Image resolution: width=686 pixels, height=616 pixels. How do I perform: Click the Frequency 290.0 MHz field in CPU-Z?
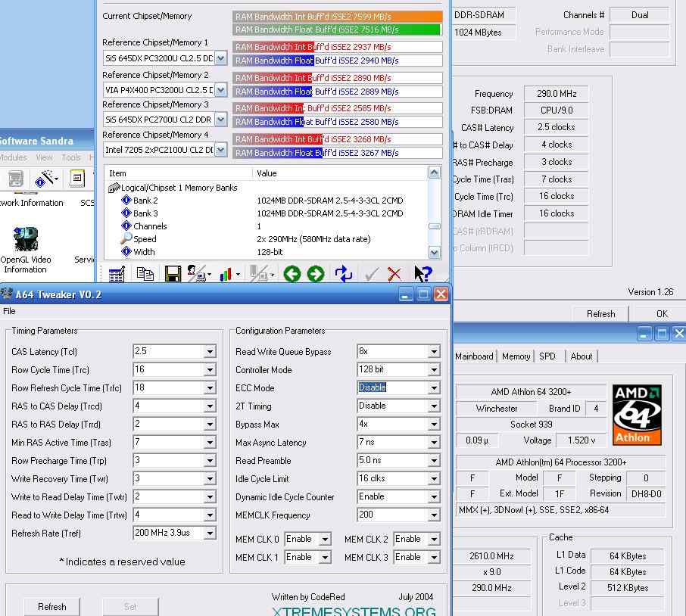(556, 94)
